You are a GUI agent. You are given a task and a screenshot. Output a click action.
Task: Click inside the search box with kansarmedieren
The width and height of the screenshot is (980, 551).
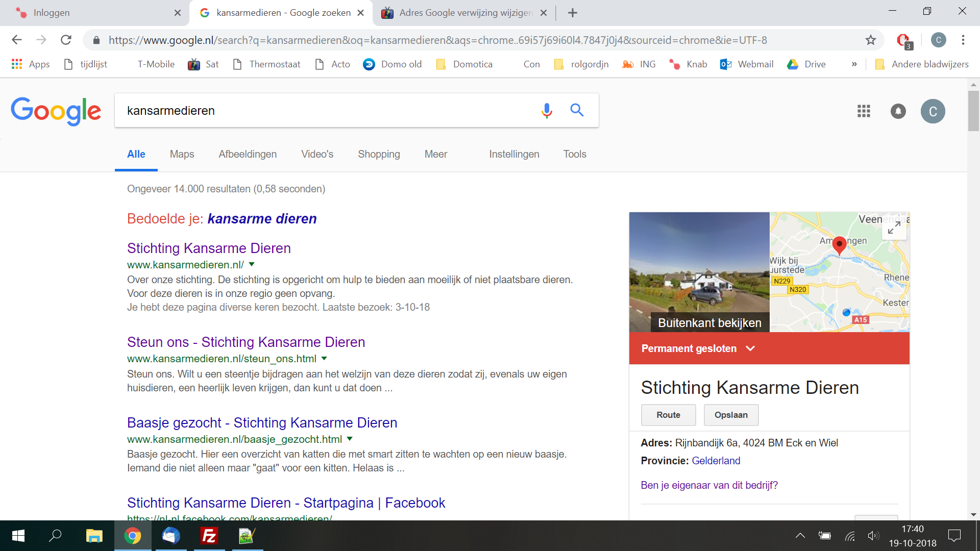pos(306,110)
